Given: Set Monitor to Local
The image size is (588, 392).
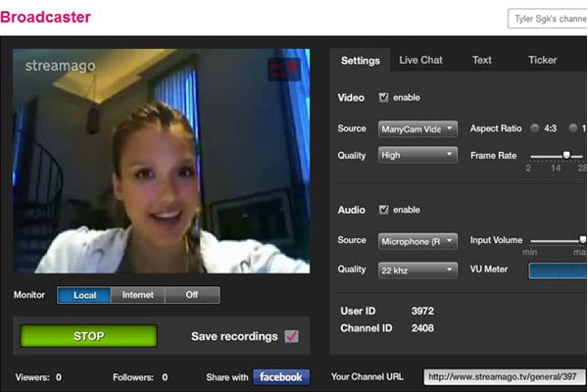Looking at the screenshot, I should 84,295.
